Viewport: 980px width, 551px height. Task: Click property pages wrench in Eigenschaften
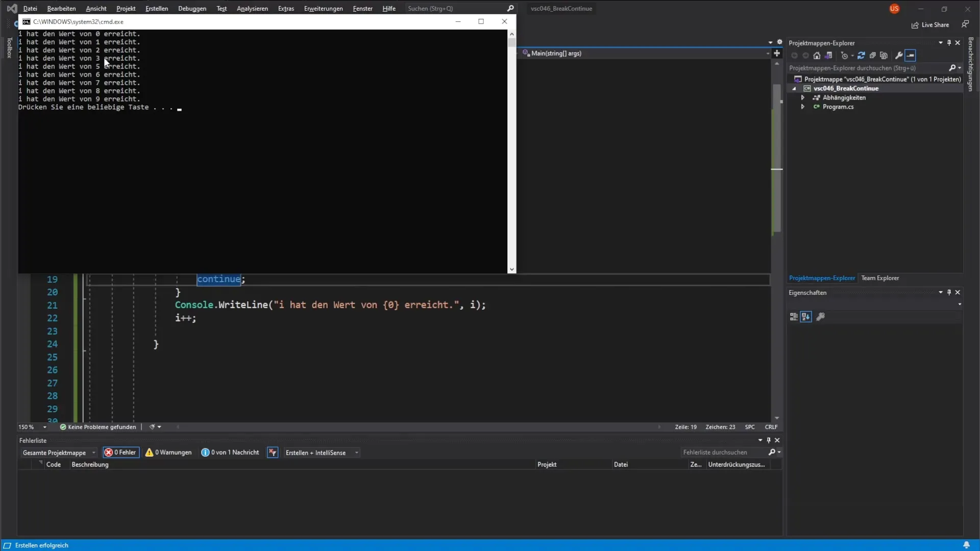point(820,317)
